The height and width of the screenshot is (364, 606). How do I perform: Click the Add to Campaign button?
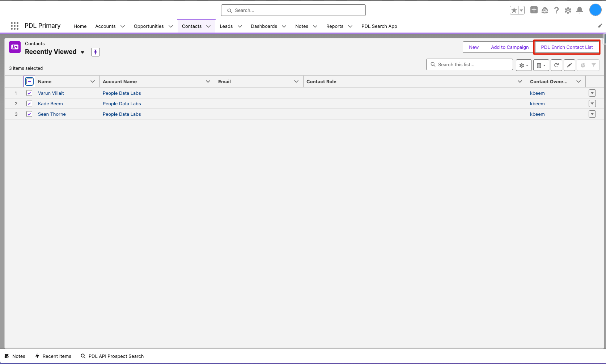(510, 47)
